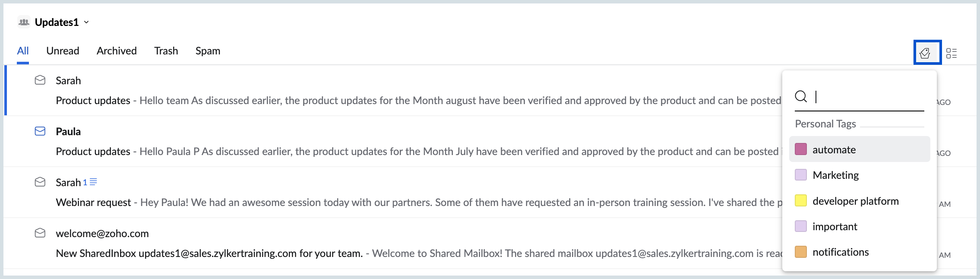Choose the important tag from the list

pyautogui.click(x=860, y=226)
